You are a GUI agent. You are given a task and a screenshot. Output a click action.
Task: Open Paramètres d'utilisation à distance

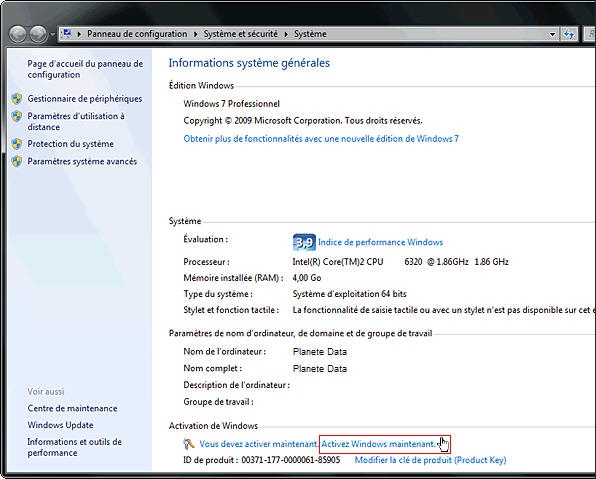76,121
